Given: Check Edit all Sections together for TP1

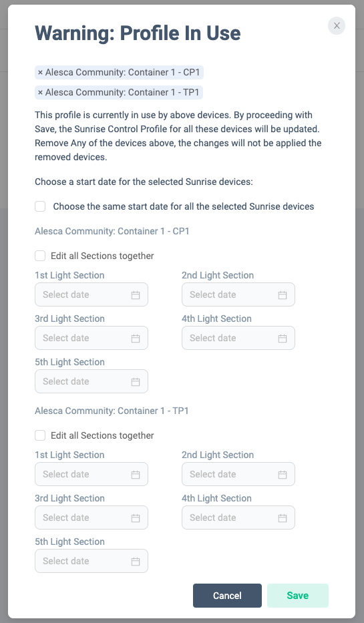Looking at the screenshot, I should point(40,435).
